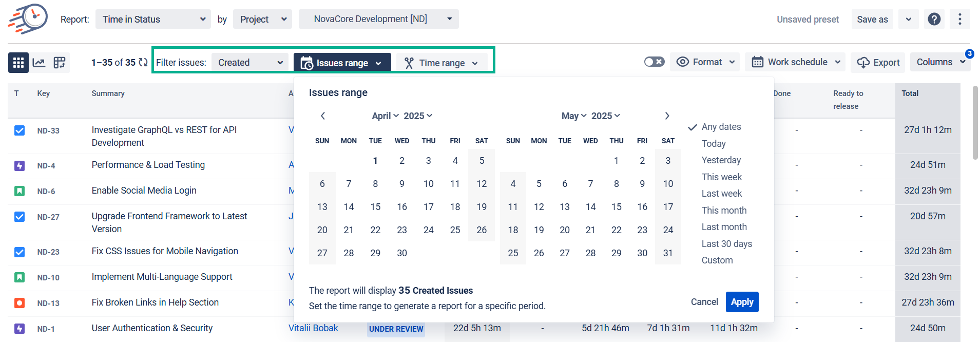Open the Created filter issues dropdown
Image resolution: width=980 pixels, height=342 pixels.
[x=250, y=63]
